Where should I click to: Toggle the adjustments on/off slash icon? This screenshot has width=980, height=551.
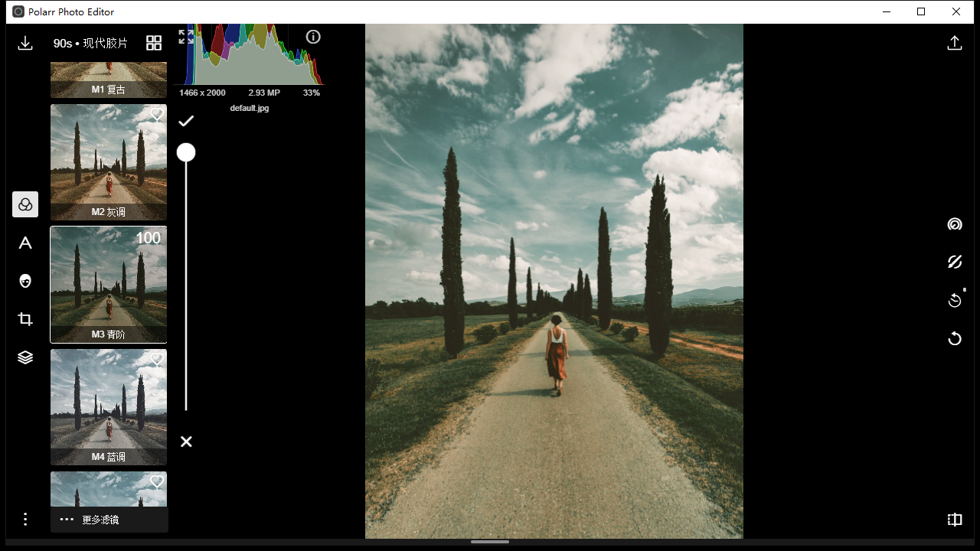click(x=955, y=262)
